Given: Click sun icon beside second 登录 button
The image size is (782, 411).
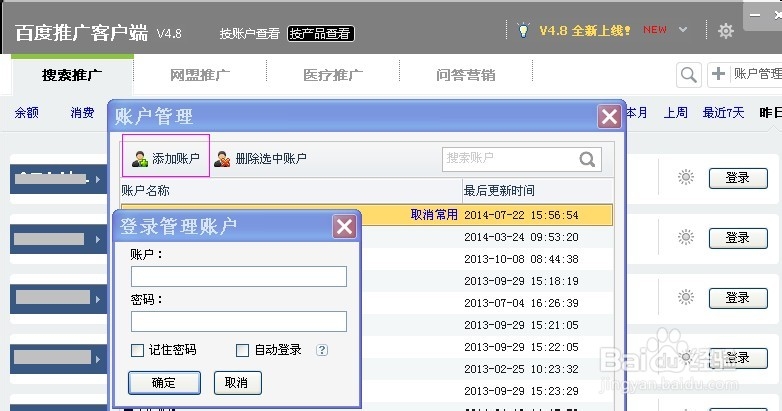Looking at the screenshot, I should tap(686, 237).
